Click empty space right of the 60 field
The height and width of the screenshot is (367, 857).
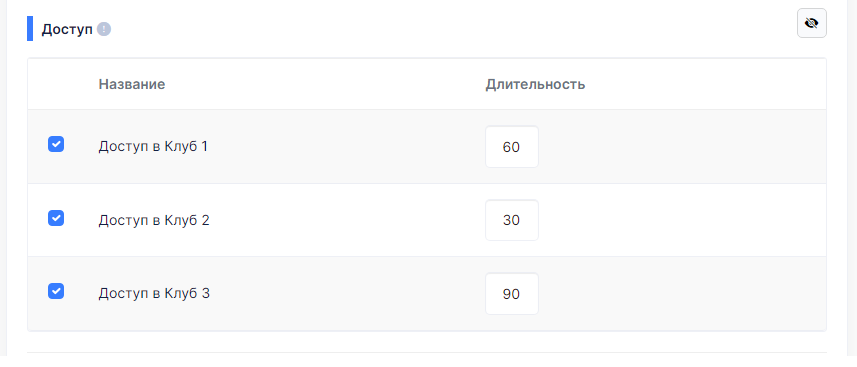coord(682,147)
